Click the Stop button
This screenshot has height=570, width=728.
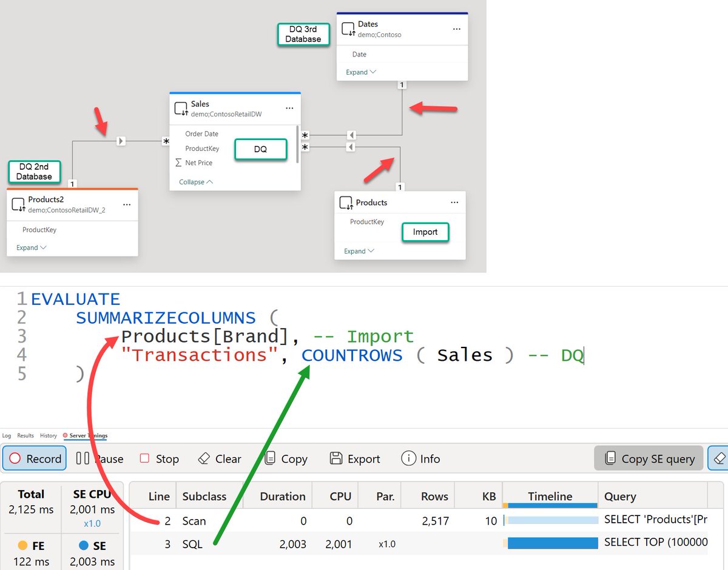(x=159, y=458)
